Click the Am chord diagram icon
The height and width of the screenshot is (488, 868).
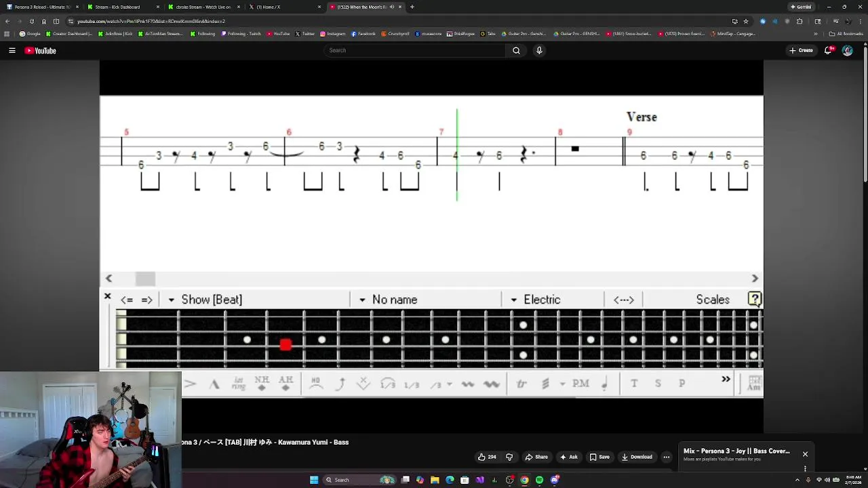[754, 384]
